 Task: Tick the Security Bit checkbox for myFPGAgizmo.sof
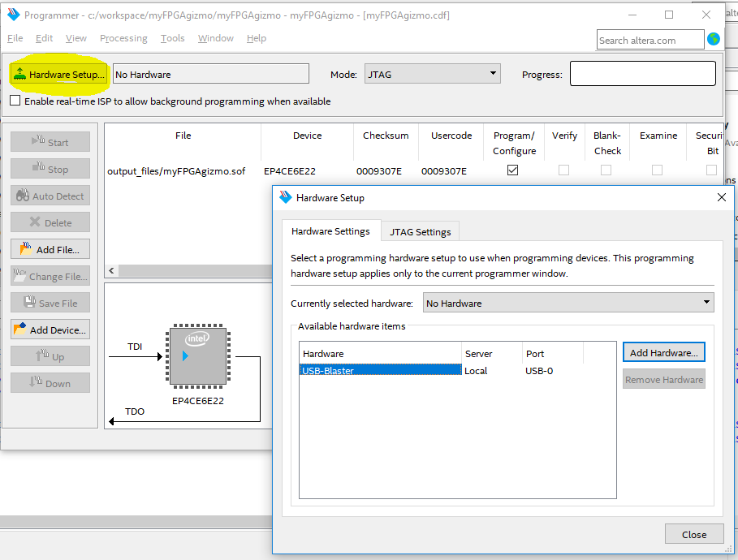[x=712, y=170]
